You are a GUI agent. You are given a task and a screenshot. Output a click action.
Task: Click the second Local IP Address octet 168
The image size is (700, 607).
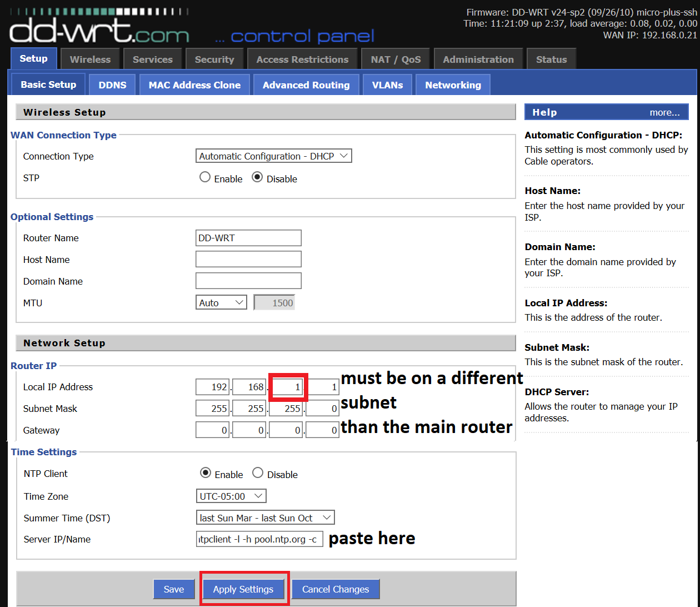coord(249,387)
